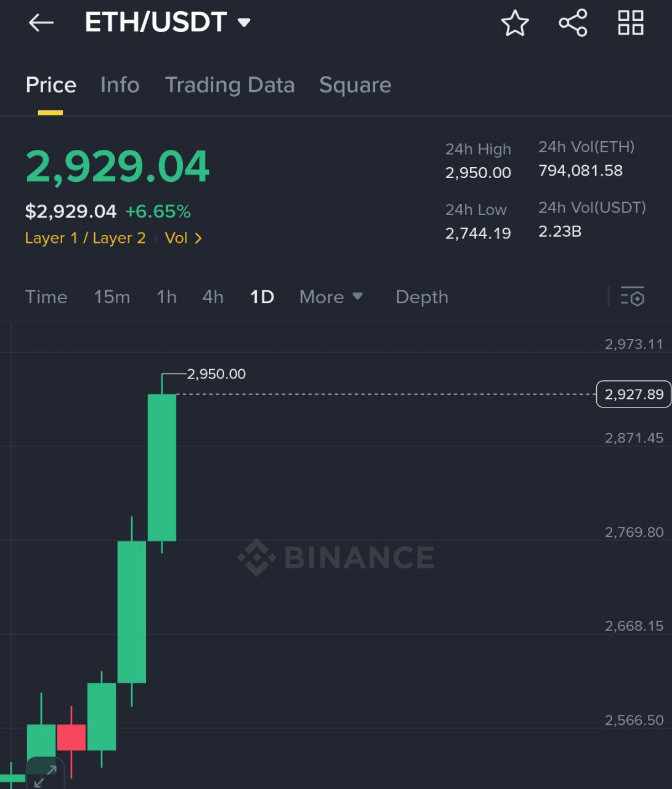
Task: Open the Layer 1 / Layer 2 category link
Action: click(85, 238)
